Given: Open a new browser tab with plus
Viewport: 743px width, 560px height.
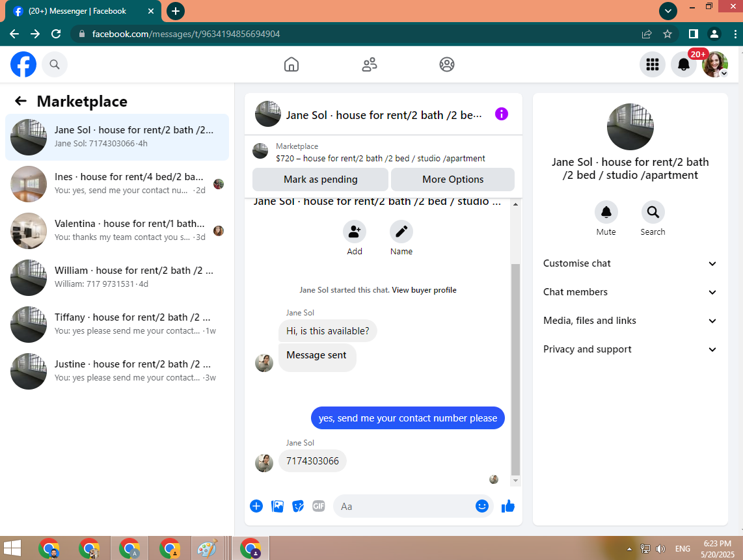Looking at the screenshot, I should coord(175,11).
